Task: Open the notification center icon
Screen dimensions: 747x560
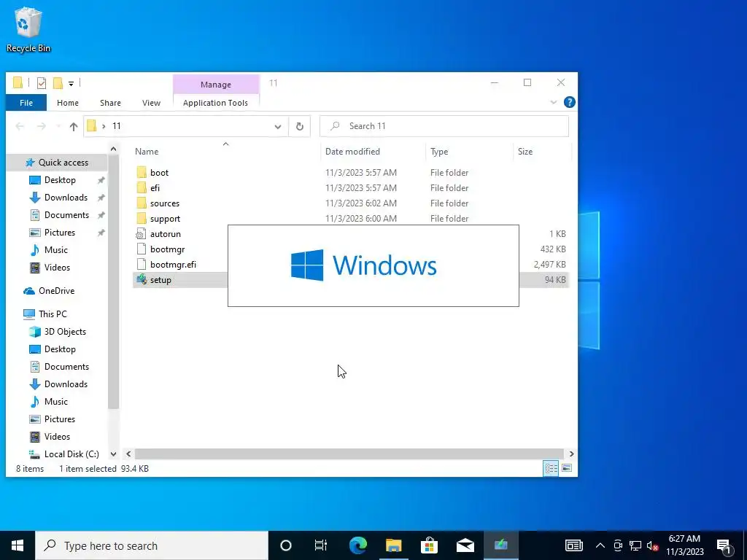Action: tap(724, 545)
